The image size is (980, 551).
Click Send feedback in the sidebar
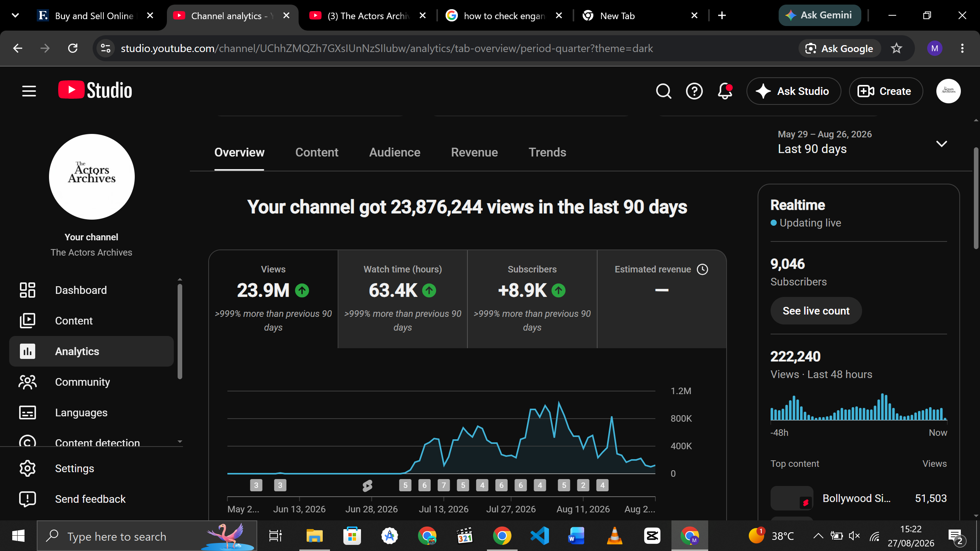click(x=91, y=499)
